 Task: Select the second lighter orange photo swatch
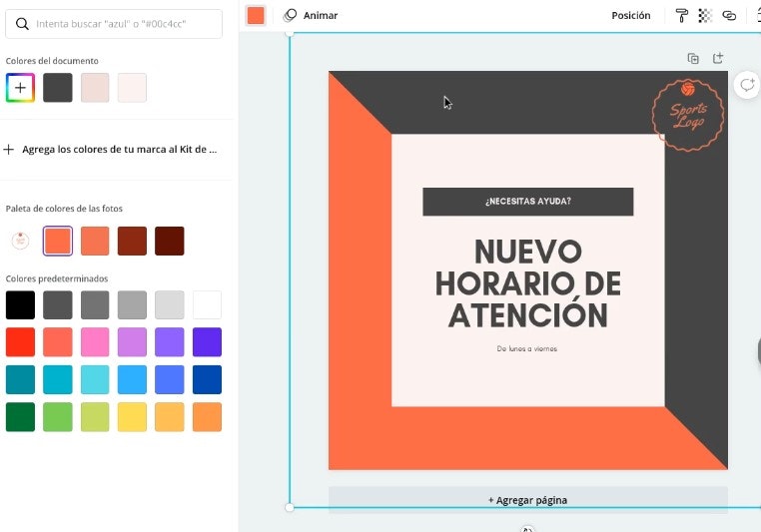coord(95,241)
